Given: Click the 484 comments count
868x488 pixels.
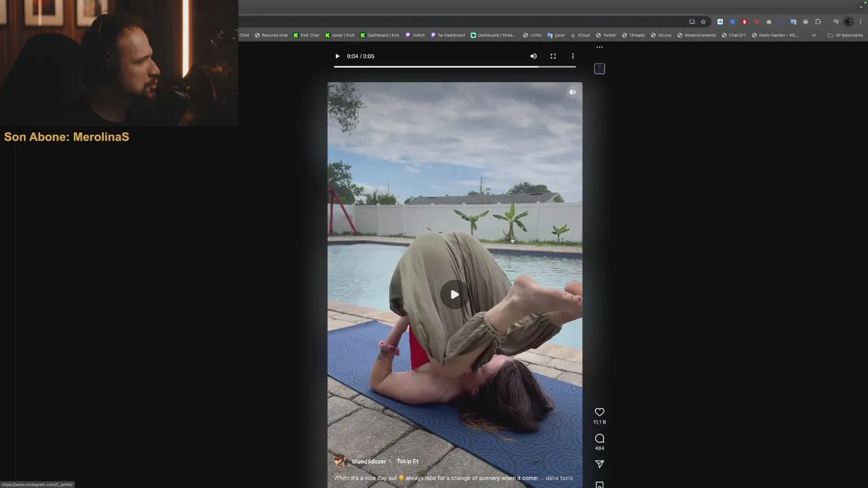Looking at the screenshot, I should tap(599, 448).
